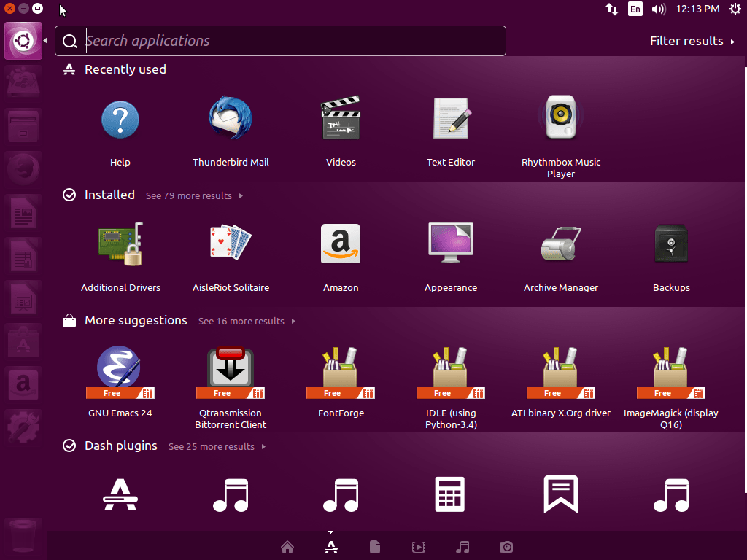Open the Trash in the launcher
The image size is (747, 560).
[23, 536]
